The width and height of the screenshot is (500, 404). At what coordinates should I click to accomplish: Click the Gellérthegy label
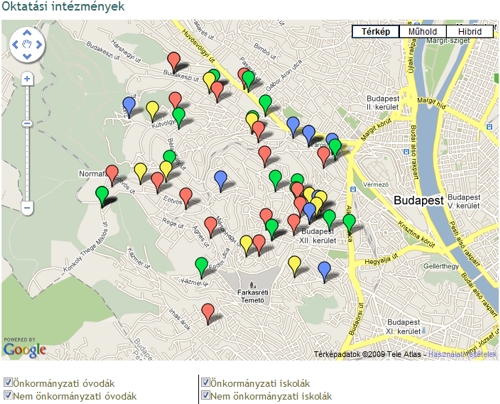click(441, 266)
